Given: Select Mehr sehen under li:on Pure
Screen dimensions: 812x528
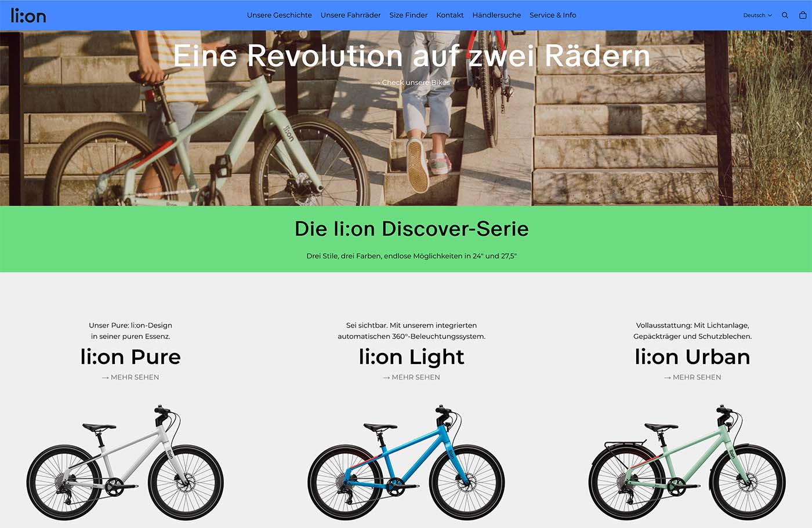Looking at the screenshot, I should 130,377.
